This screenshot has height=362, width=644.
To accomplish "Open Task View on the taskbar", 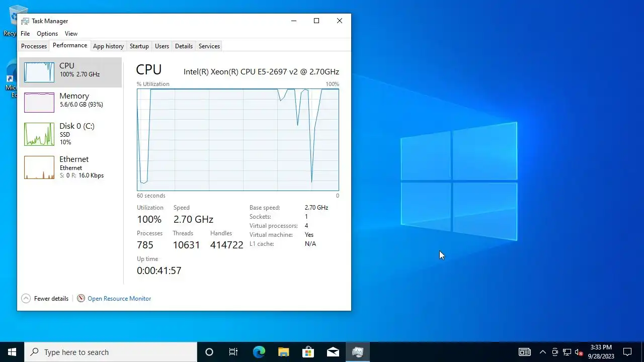I will click(x=233, y=352).
